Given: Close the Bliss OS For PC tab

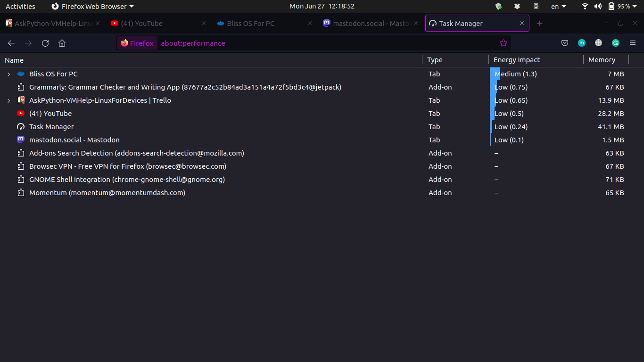Looking at the screenshot, I should [x=310, y=24].
